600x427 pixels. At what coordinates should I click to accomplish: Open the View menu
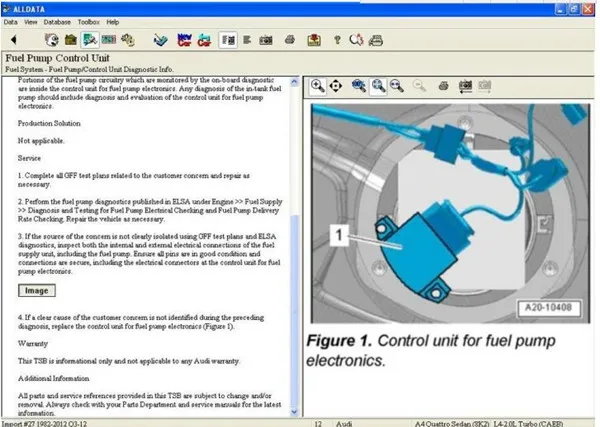(x=31, y=22)
